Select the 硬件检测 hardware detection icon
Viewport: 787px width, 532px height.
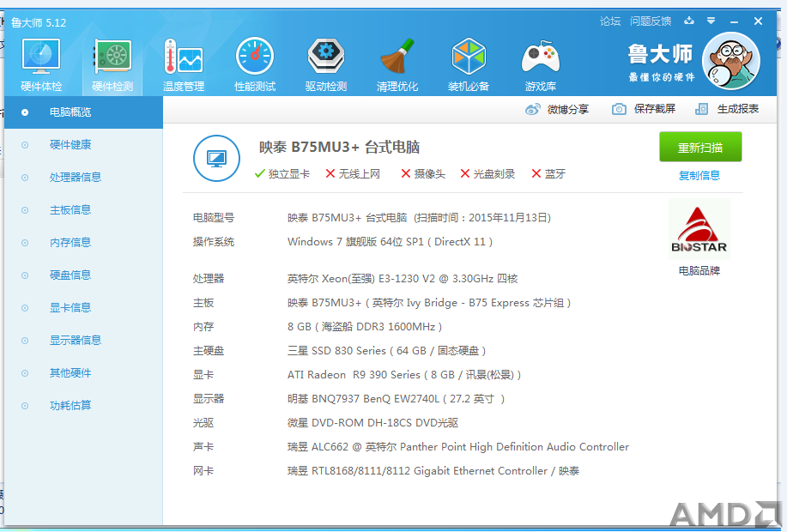coord(112,64)
